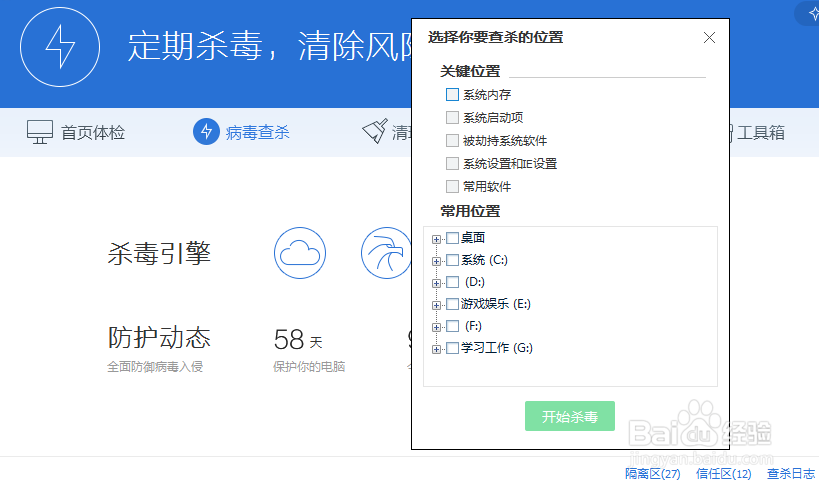The width and height of the screenshot is (819, 487).
Task: Enable the 常用软件 checkbox
Action: click(452, 187)
